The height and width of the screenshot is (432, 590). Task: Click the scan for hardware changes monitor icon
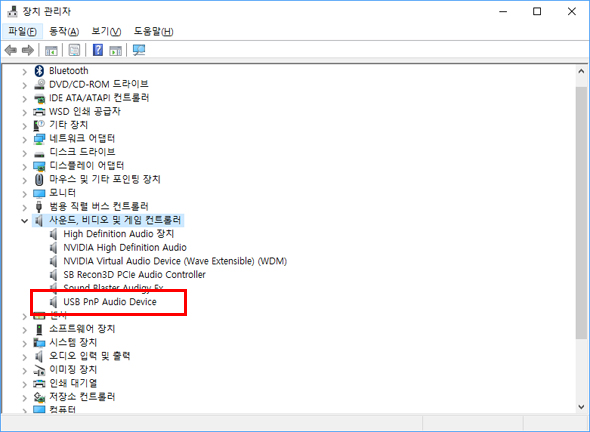(x=139, y=50)
